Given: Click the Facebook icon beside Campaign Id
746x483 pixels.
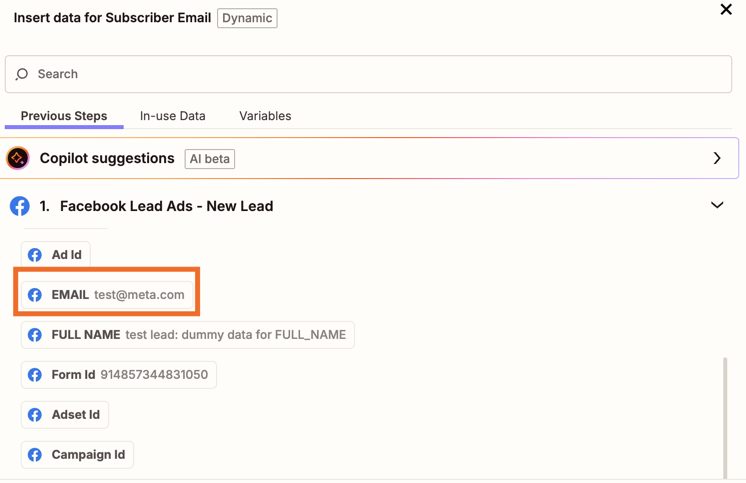Looking at the screenshot, I should point(35,455).
